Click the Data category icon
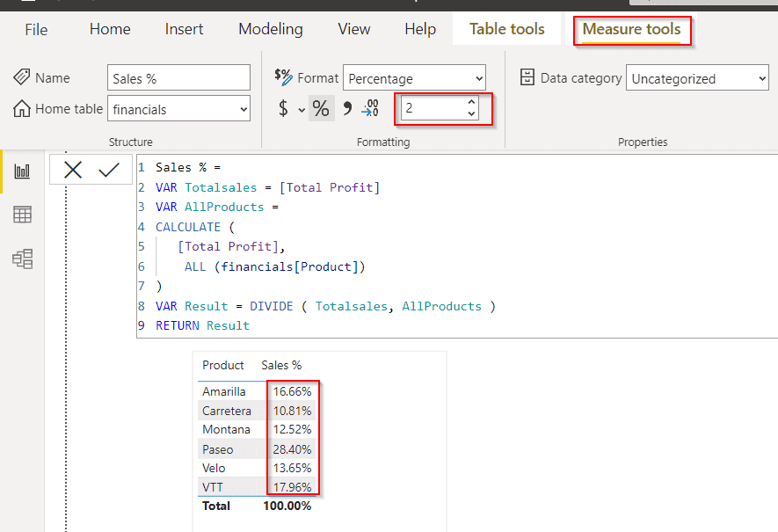 pos(527,77)
